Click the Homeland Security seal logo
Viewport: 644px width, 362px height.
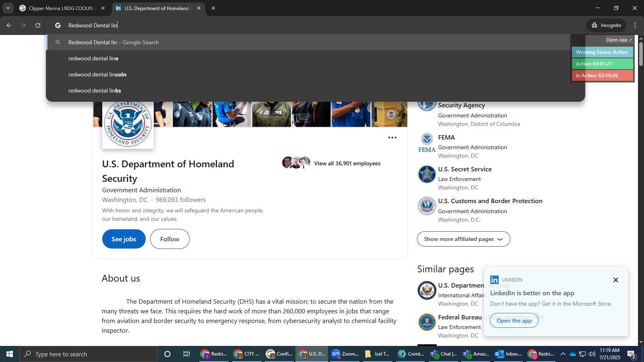point(128,123)
